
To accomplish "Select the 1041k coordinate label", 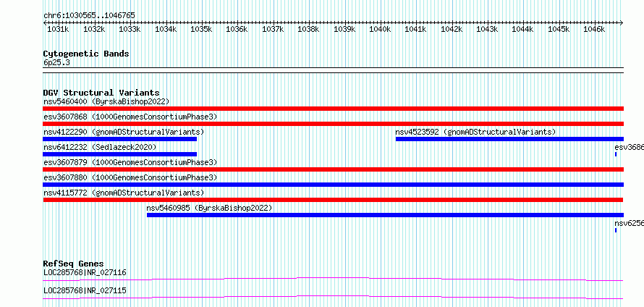I will coord(415,29).
